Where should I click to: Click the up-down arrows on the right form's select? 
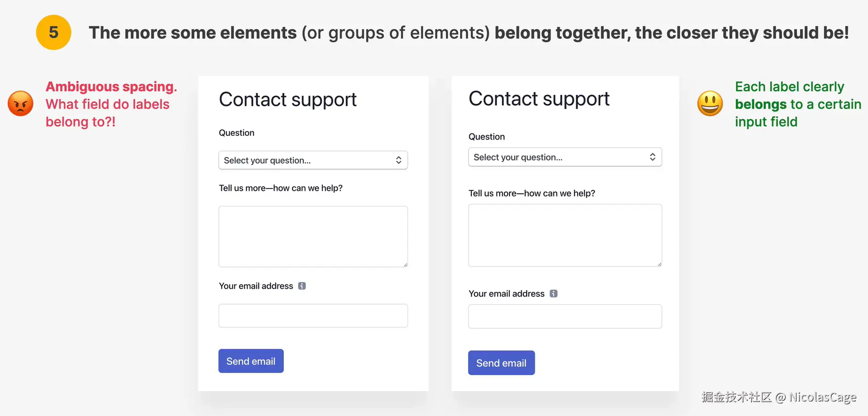(653, 157)
